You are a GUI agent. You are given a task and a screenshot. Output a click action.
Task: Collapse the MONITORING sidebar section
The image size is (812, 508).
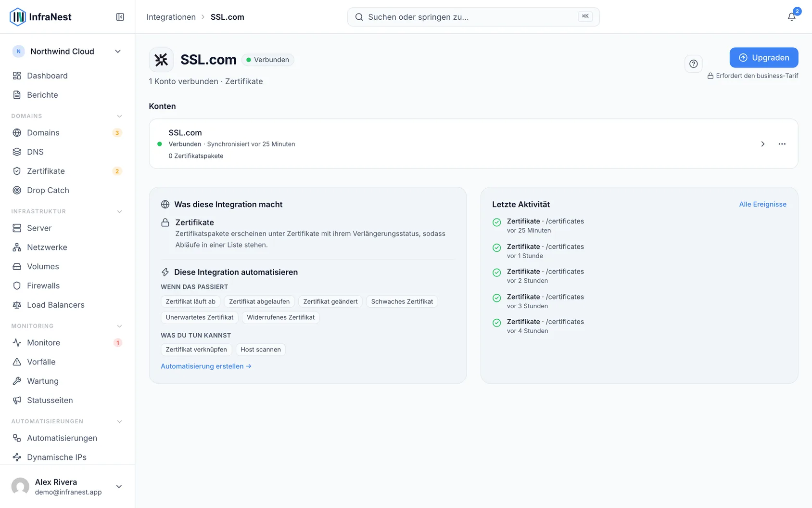120,326
